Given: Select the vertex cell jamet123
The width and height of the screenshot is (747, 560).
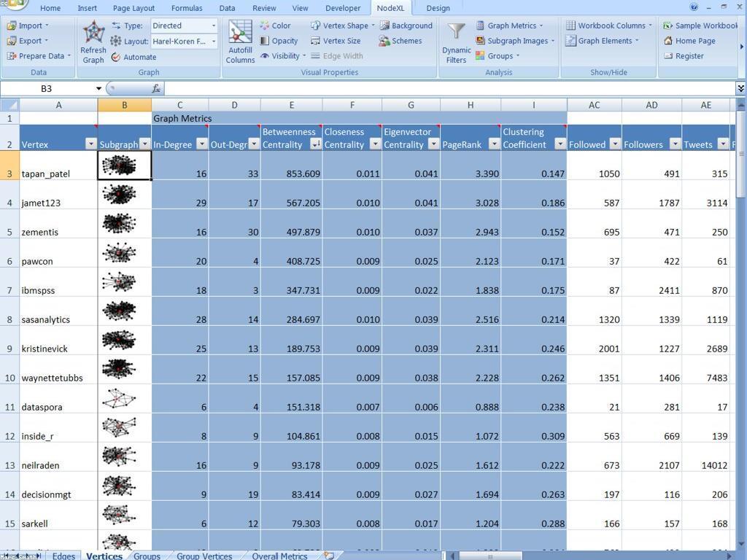Looking at the screenshot, I should [x=58, y=195].
